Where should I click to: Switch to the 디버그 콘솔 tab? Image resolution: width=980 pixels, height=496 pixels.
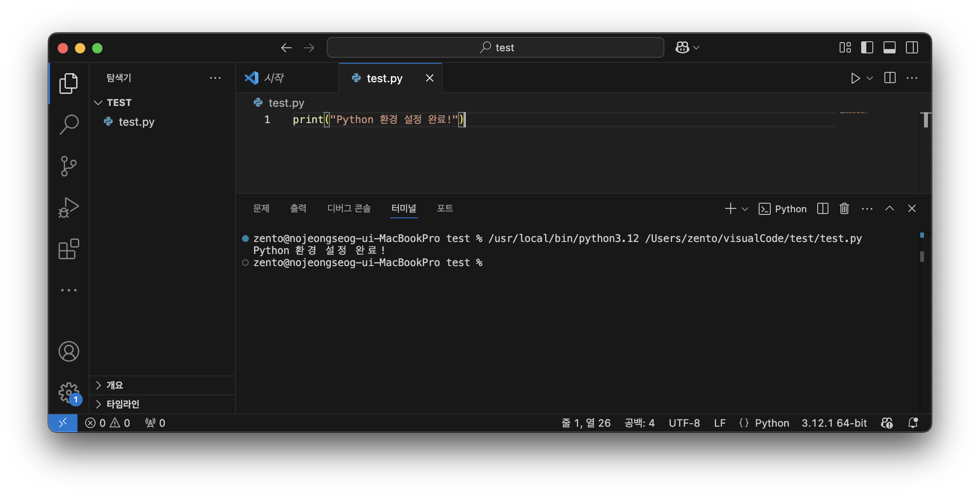click(349, 208)
